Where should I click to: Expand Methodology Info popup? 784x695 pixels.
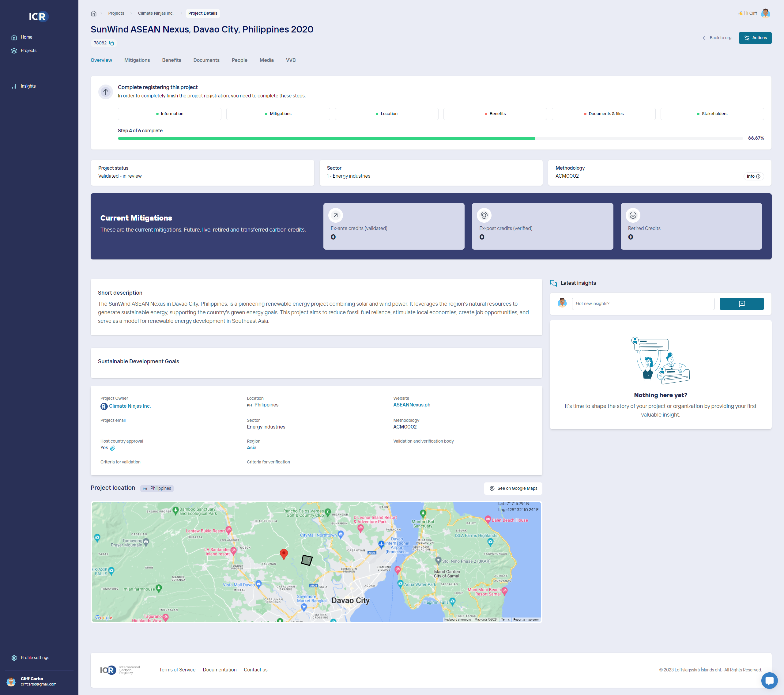pyautogui.click(x=753, y=176)
